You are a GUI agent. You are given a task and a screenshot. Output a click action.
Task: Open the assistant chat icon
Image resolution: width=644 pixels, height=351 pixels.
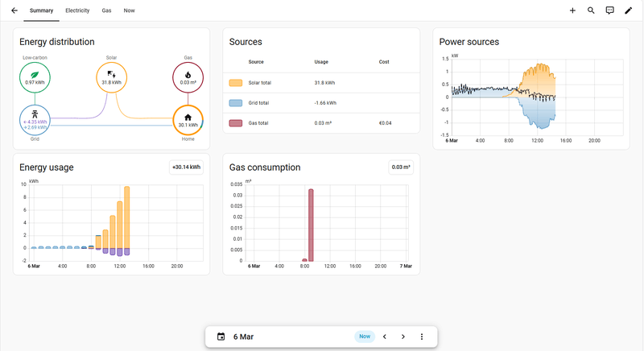click(609, 10)
